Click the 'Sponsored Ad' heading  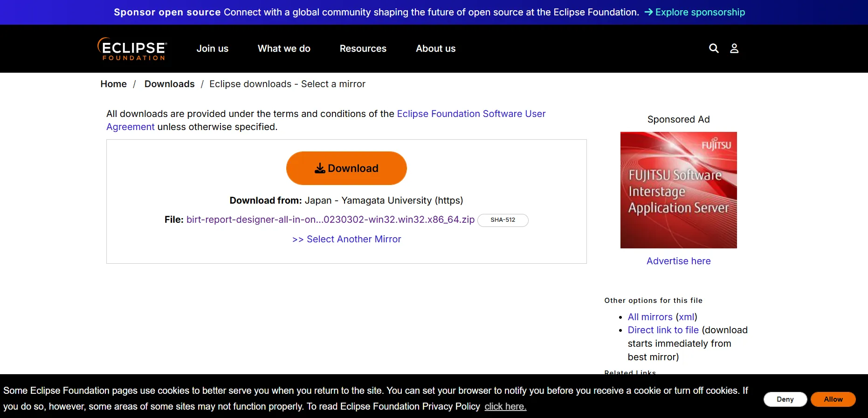coord(679,119)
